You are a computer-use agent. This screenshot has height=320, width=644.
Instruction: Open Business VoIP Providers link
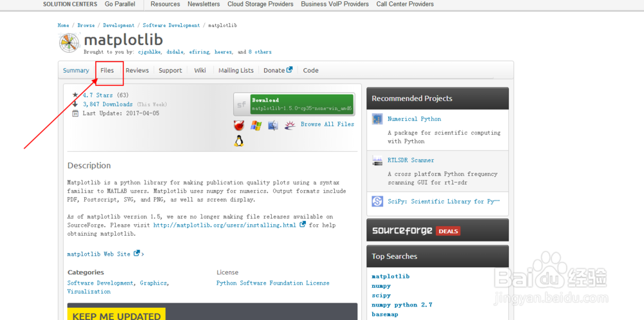pyautogui.click(x=335, y=4)
